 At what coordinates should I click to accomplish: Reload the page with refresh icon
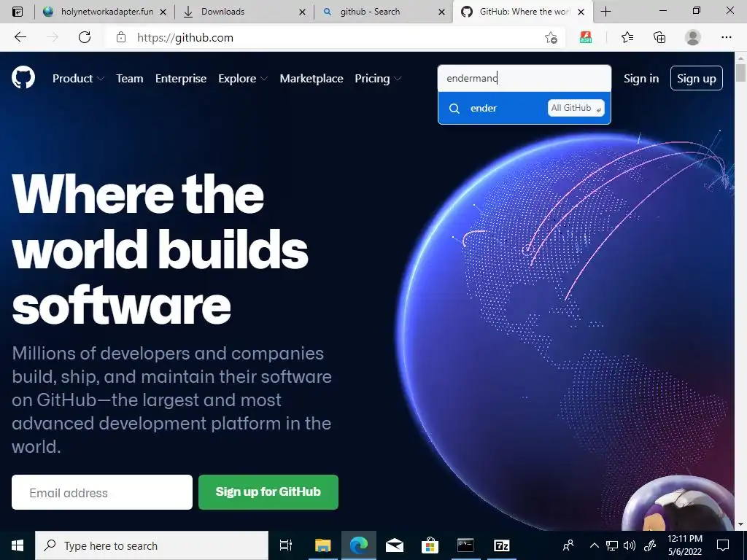(85, 37)
